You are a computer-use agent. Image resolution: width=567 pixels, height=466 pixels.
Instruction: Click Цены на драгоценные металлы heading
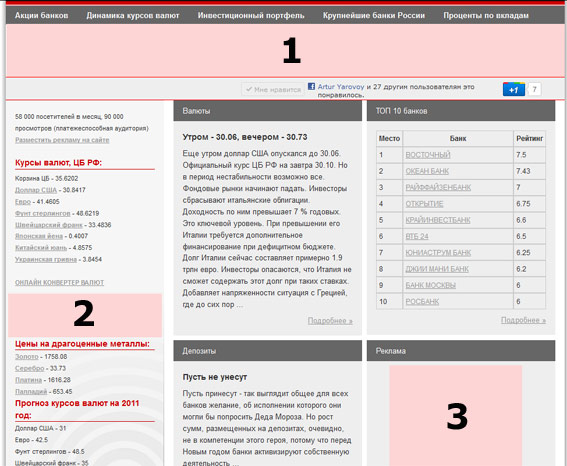click(x=82, y=344)
